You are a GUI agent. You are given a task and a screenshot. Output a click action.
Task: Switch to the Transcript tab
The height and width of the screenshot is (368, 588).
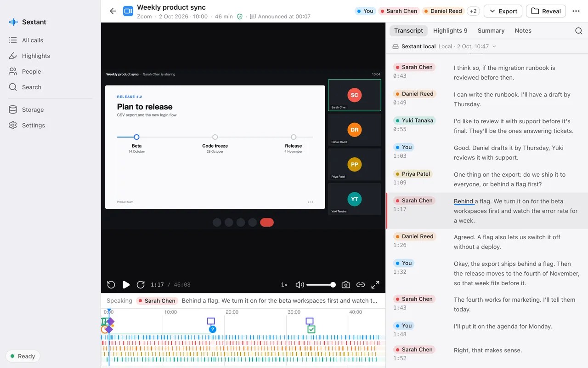coord(408,31)
